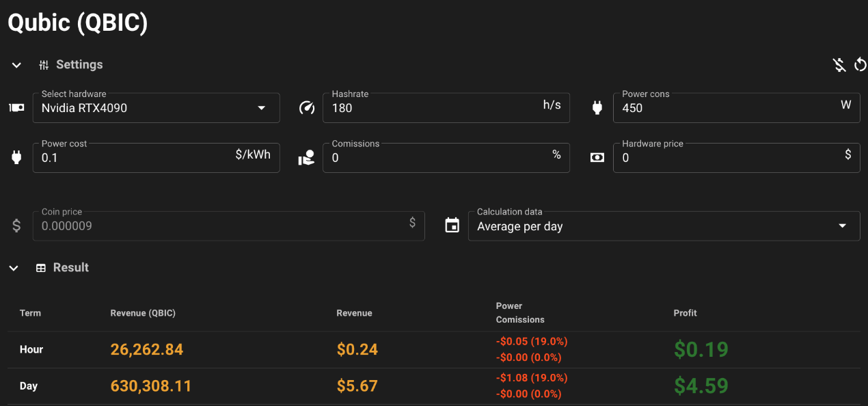Click the table icon beside Result
Image resolution: width=868 pixels, height=406 pixels.
pyautogui.click(x=41, y=268)
